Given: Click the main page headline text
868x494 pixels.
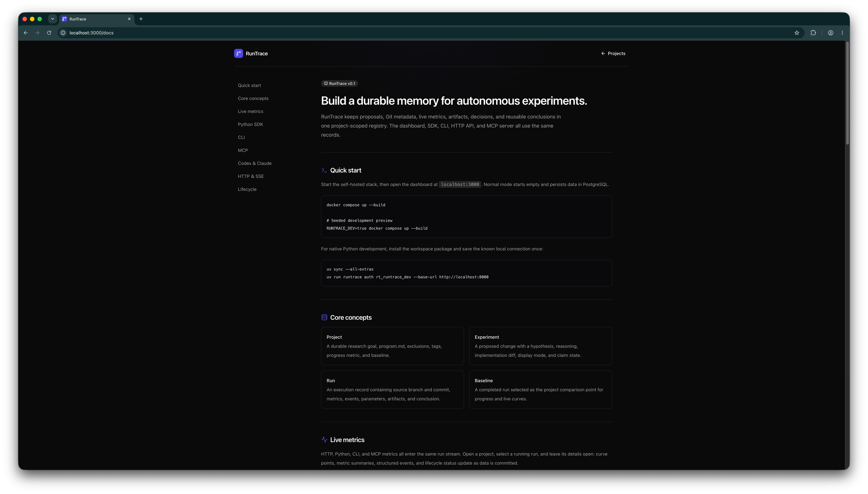Looking at the screenshot, I should [454, 101].
